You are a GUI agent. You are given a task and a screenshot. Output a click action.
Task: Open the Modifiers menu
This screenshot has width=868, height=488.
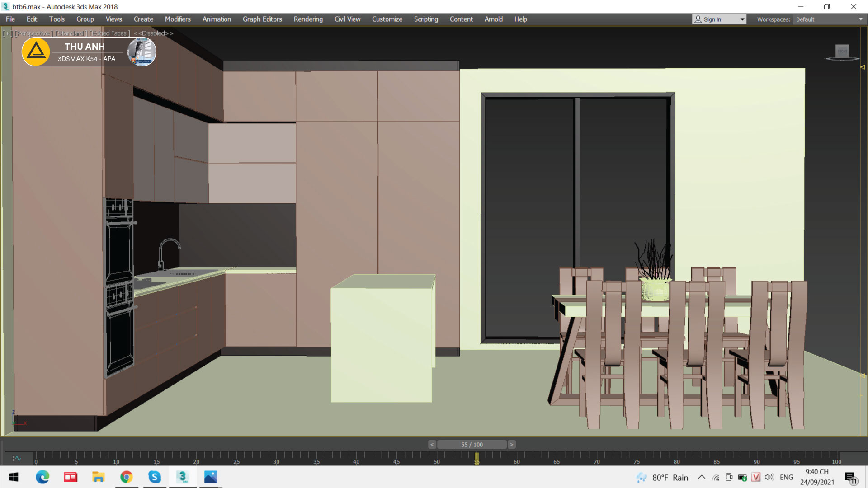178,19
